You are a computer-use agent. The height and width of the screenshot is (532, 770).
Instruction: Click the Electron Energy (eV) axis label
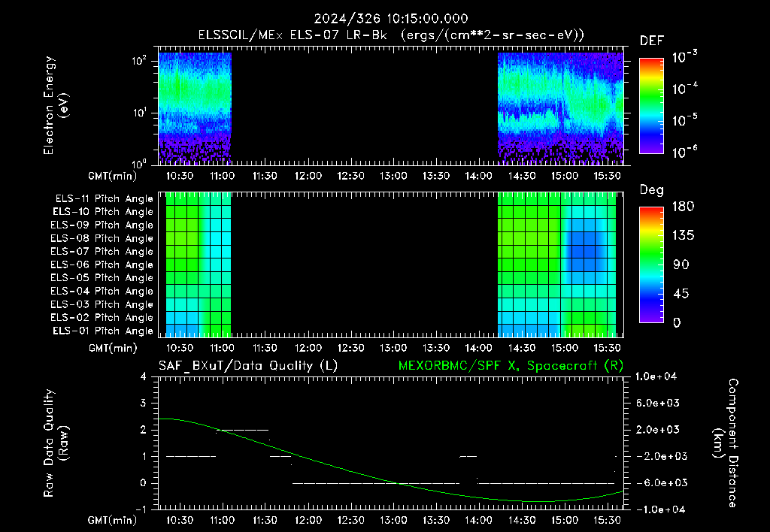pos(56,105)
